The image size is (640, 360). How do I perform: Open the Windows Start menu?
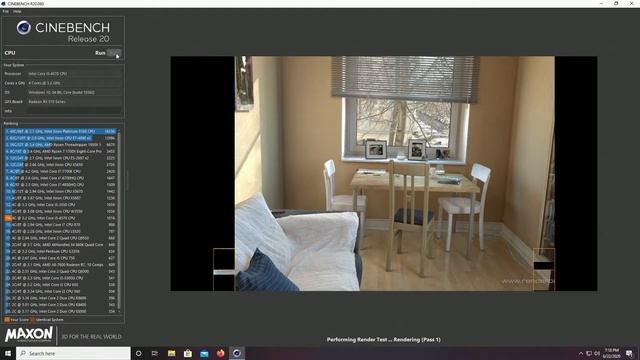click(8, 353)
